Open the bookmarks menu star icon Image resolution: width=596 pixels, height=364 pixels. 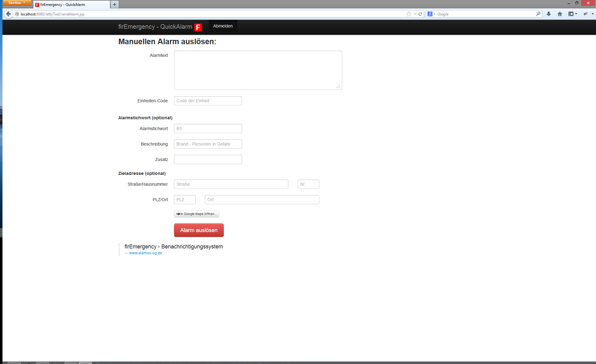point(571,14)
